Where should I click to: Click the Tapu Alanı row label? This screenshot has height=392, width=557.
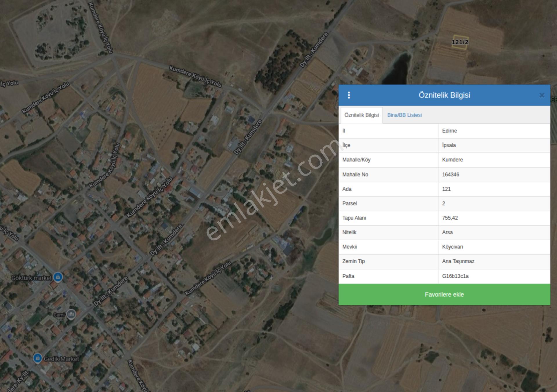tap(354, 218)
